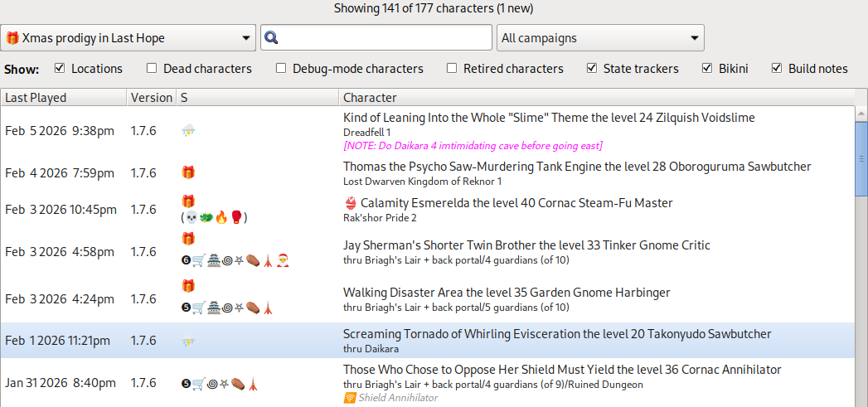Click the shopping cart icon in the Walking Disaster Area row
This screenshot has width=868, height=407.
pos(200,308)
